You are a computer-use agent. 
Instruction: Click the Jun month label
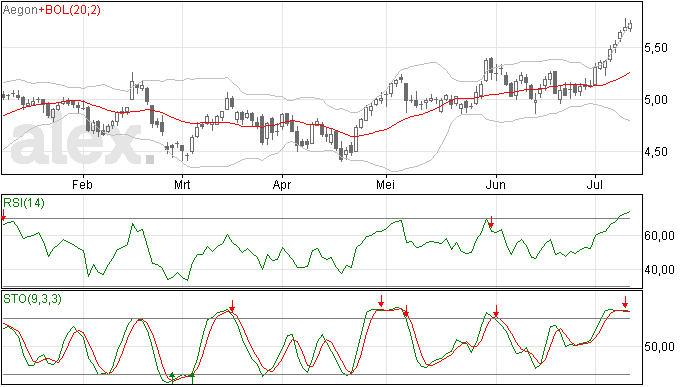(495, 184)
